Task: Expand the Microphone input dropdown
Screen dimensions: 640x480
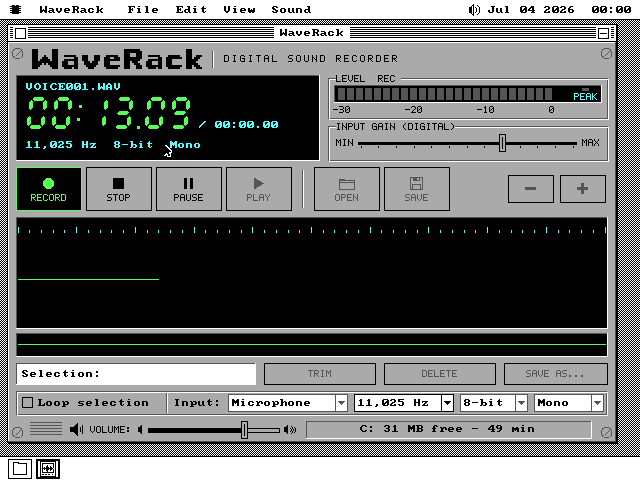Action: point(288,403)
